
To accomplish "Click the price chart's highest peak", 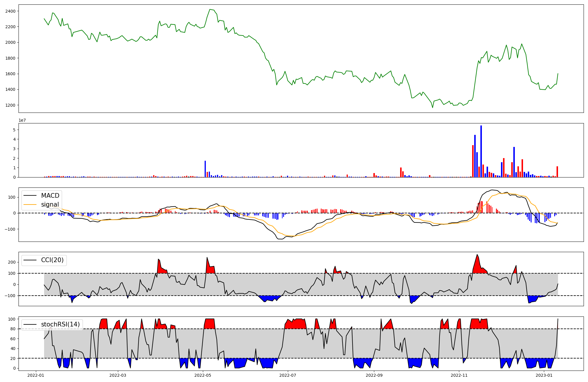I will pos(210,9).
